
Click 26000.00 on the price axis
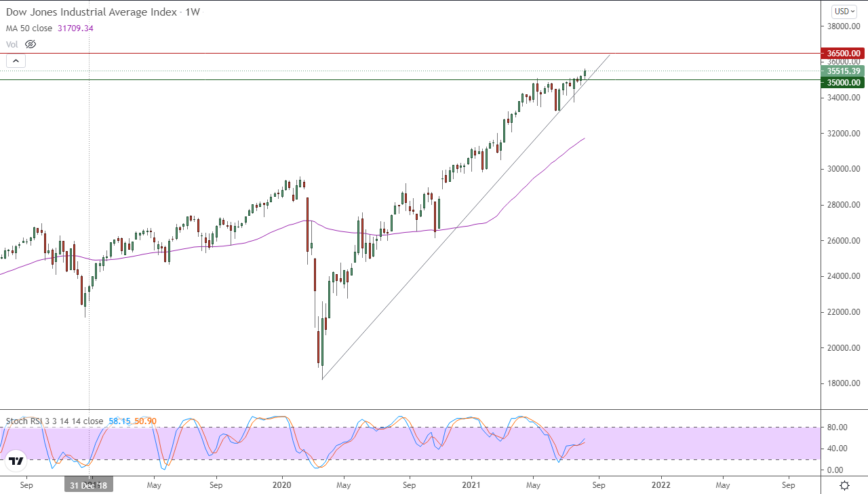tap(843, 241)
